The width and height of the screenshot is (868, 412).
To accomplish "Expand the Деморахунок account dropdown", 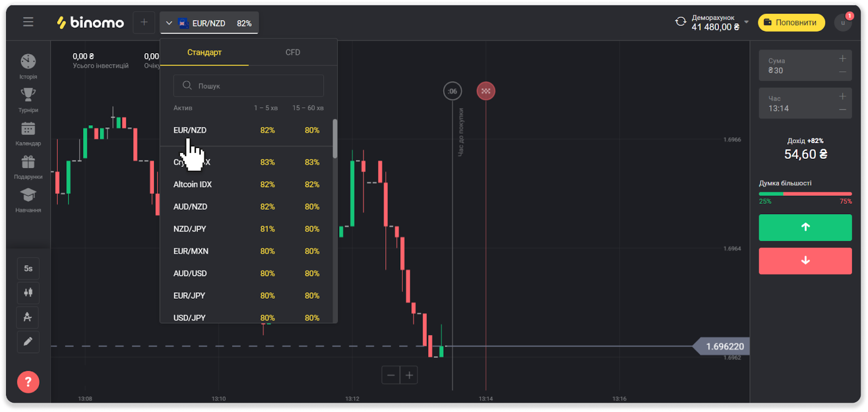I will coord(746,22).
